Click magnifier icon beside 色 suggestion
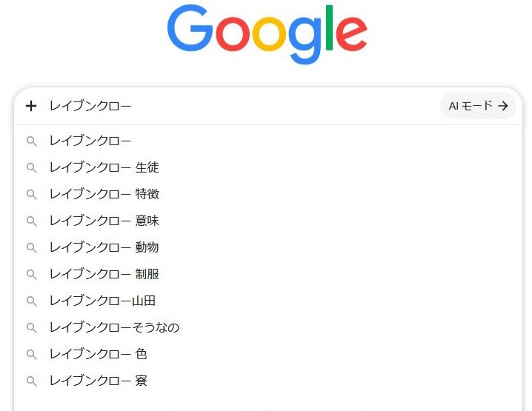This screenshot has height=411, width=532. pos(32,355)
